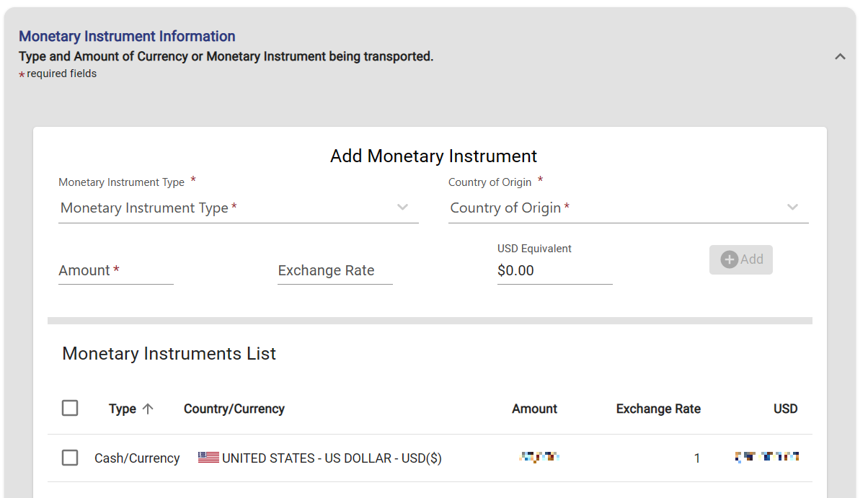Click the plus icon on Add
The width and height of the screenshot is (868, 498).
[729, 259]
